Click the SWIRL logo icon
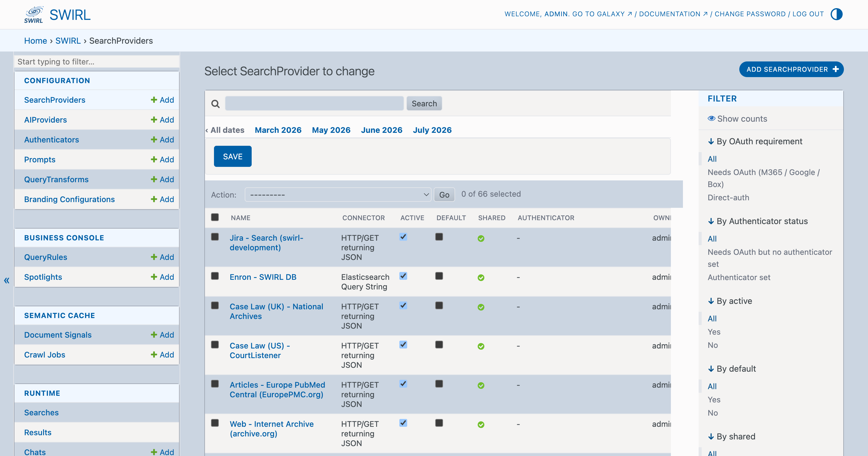The height and width of the screenshot is (456, 868). click(x=33, y=14)
